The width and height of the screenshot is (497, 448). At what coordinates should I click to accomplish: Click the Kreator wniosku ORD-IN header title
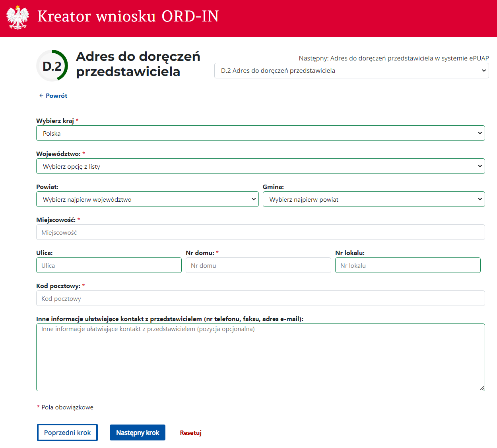128,16
